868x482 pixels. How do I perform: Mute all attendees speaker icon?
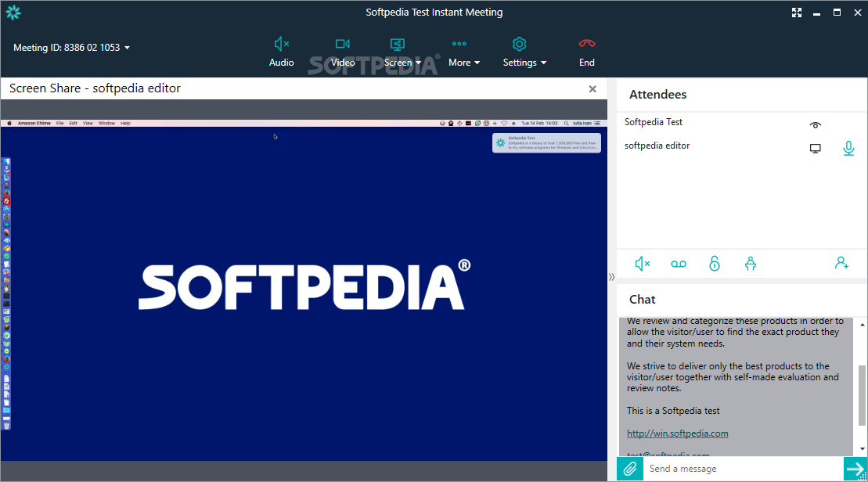pyautogui.click(x=642, y=264)
